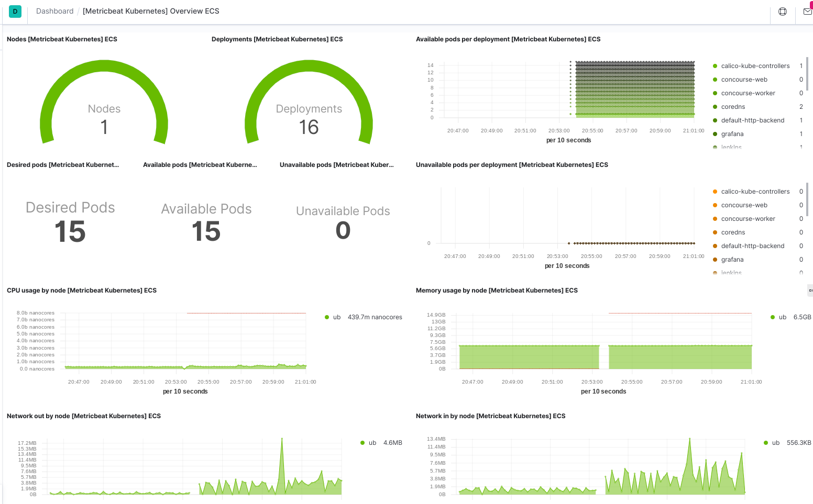Viewport: 813px width, 504px height.
Task: Open the mail newsfeed icon
Action: tap(808, 12)
